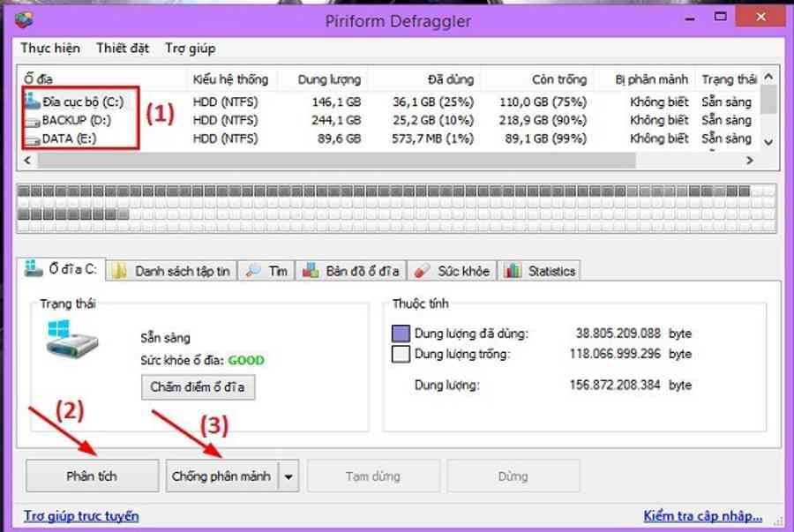Click the drive icon beside DATA (E:)

(33, 139)
